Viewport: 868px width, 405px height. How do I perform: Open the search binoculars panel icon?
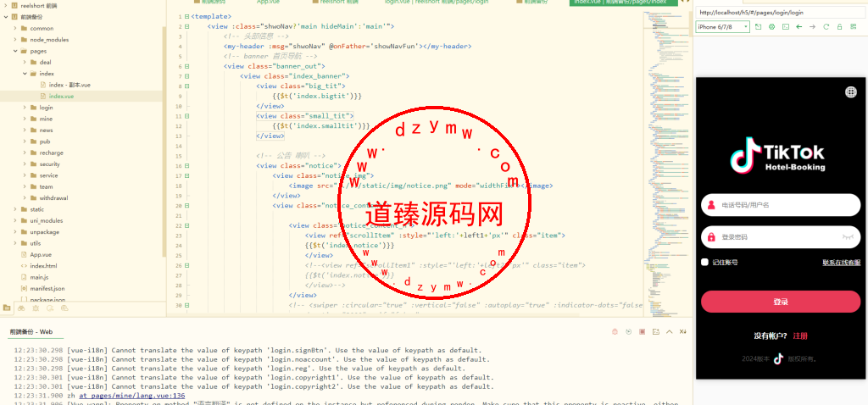pos(21,308)
